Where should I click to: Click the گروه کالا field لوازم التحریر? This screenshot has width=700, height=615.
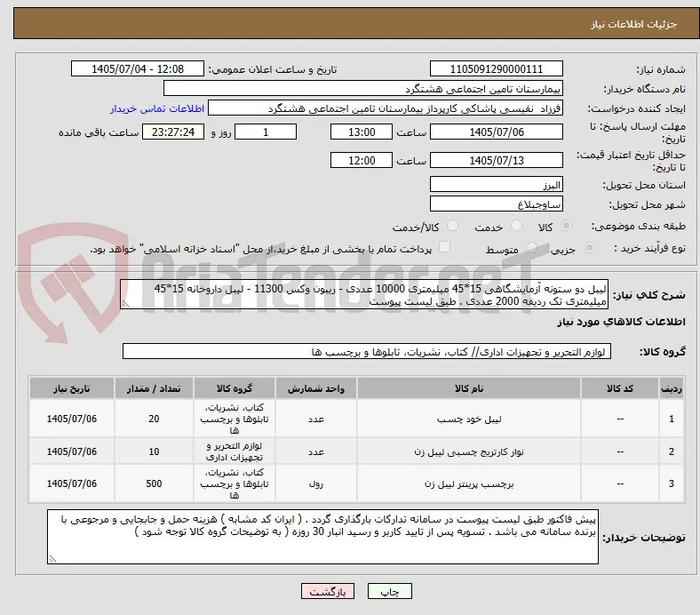tap(367, 352)
